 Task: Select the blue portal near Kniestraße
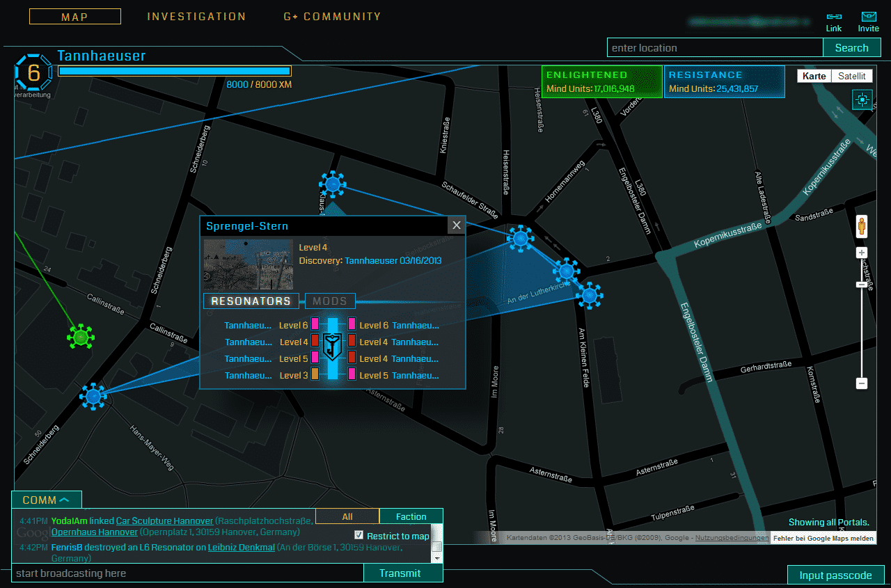332,184
